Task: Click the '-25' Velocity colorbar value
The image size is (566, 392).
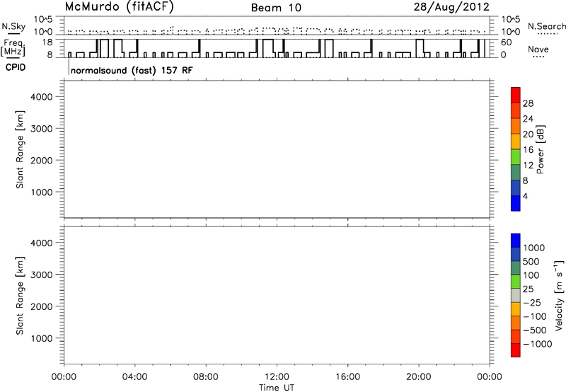Action: click(x=531, y=302)
